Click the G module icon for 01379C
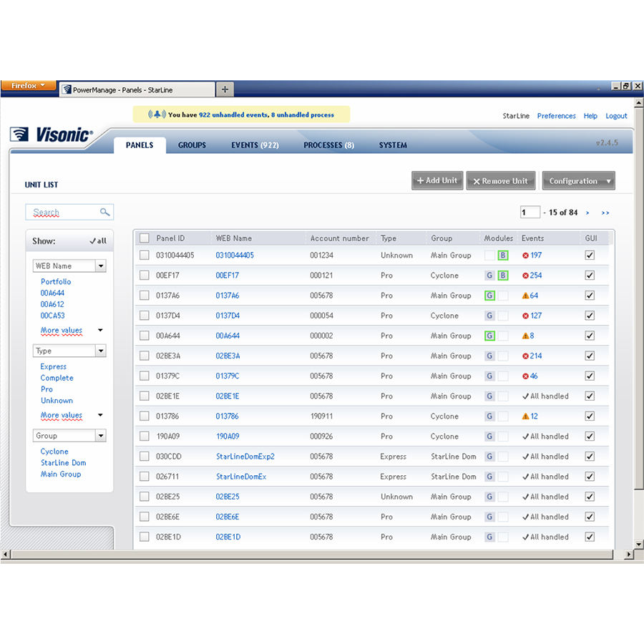Viewport: 644px width, 644px height. [489, 376]
